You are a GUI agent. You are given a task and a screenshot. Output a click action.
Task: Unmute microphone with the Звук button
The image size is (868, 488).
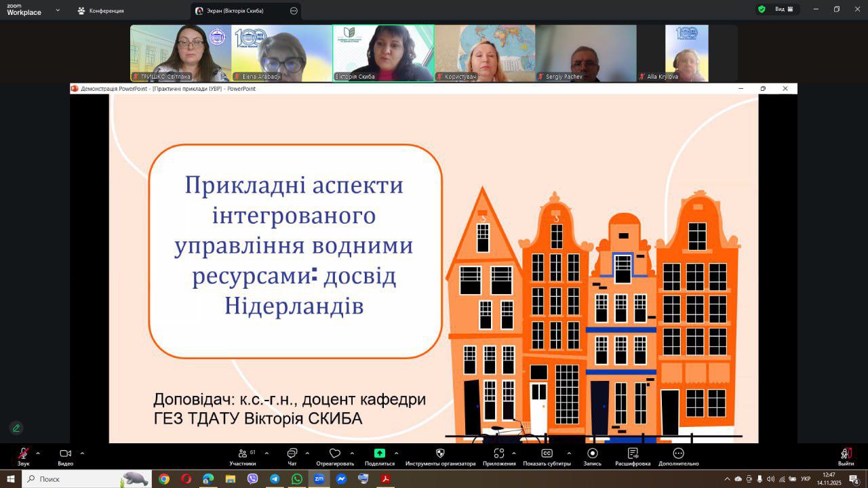(24, 457)
